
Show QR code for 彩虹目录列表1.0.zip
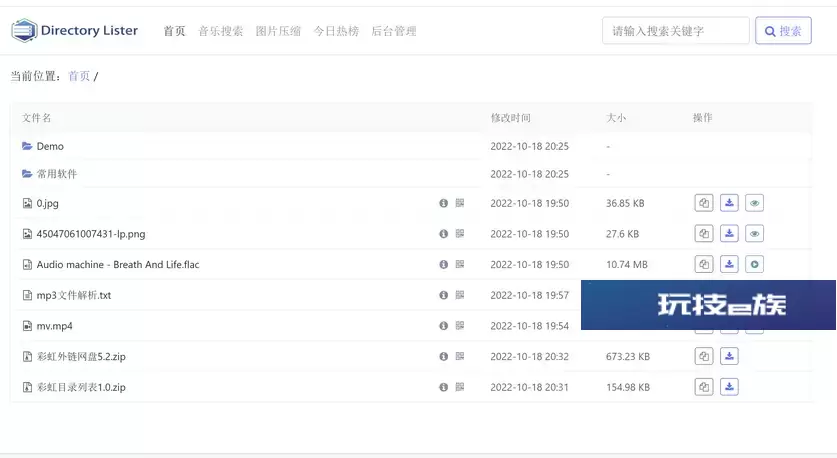coord(460,387)
